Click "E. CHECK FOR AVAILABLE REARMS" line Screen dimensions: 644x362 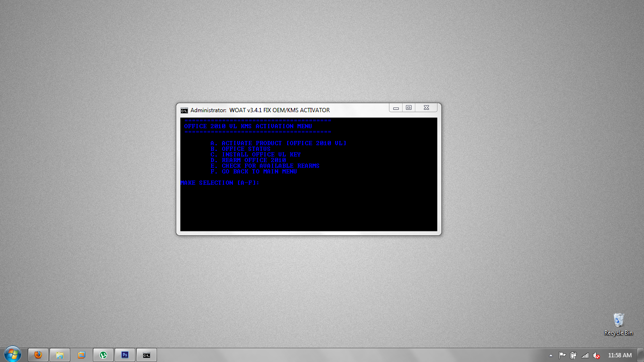click(x=265, y=166)
